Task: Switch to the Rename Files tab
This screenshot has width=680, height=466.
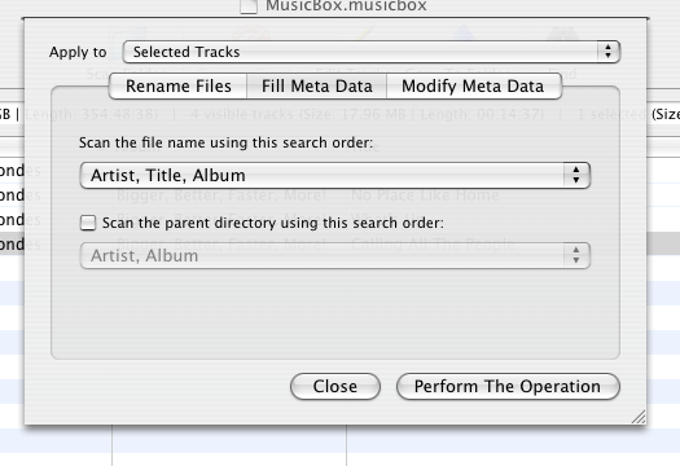Action: (178, 86)
